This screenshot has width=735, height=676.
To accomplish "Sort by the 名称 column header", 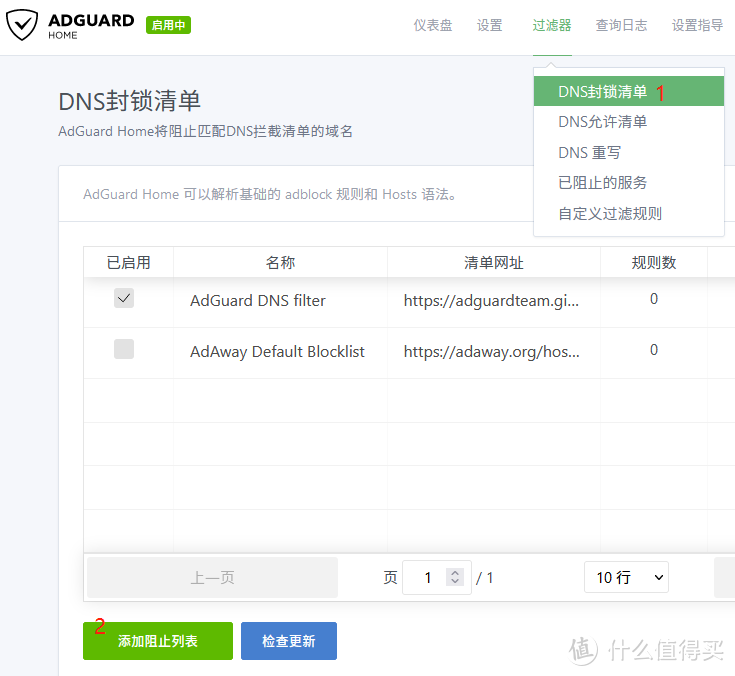I will [280, 263].
